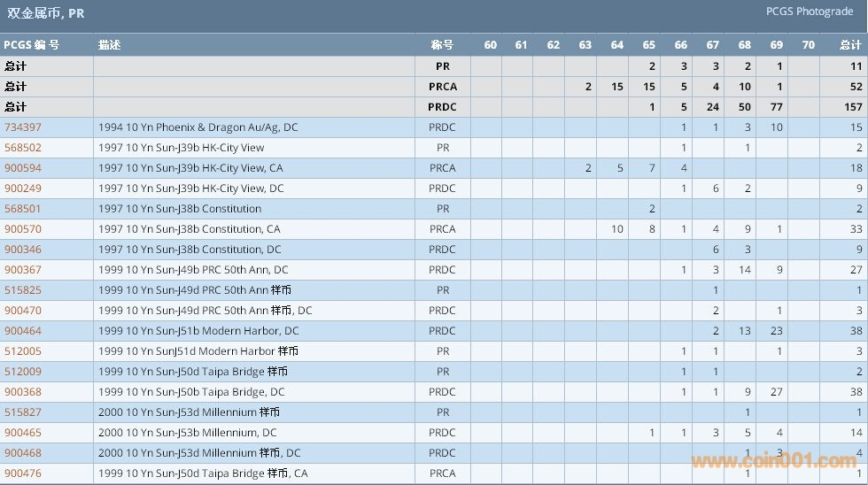Click PCGS number 512009 Taipa Bridge

point(23,372)
